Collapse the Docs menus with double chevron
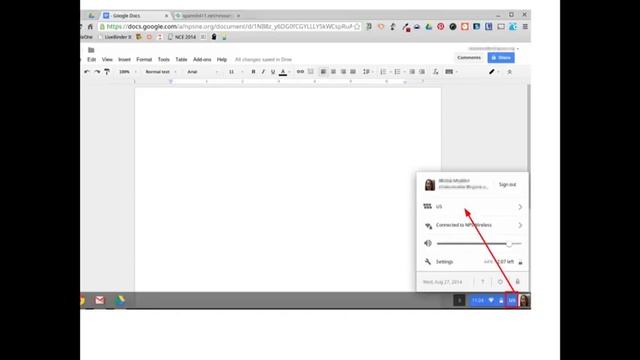This screenshot has width=640, height=360. pos(509,72)
